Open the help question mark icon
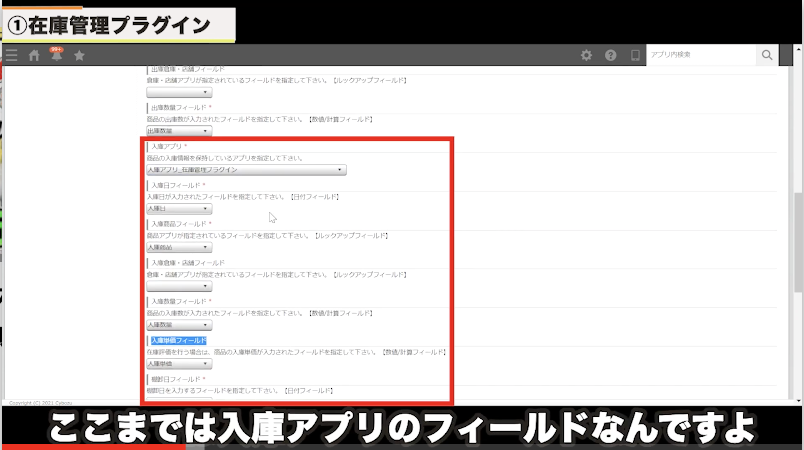 [610, 55]
